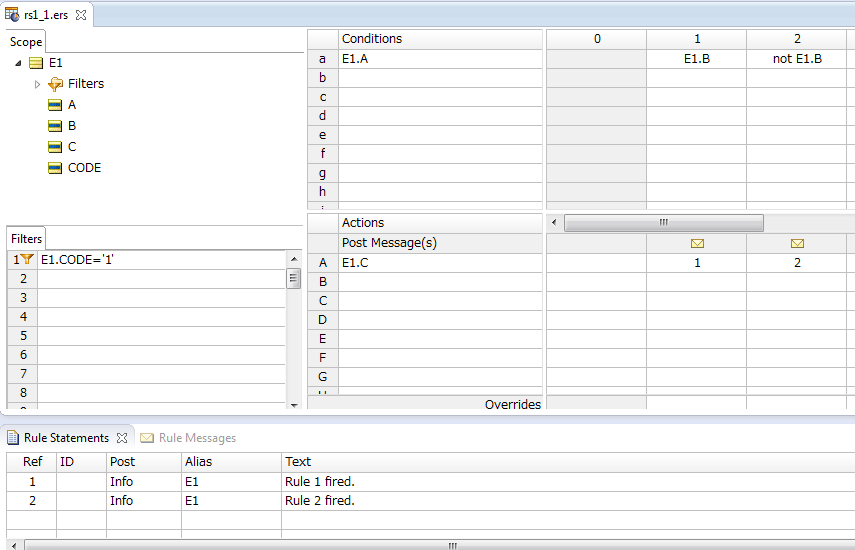The image size is (855, 550).
Task: Click condition row c label
Action: 323,97
